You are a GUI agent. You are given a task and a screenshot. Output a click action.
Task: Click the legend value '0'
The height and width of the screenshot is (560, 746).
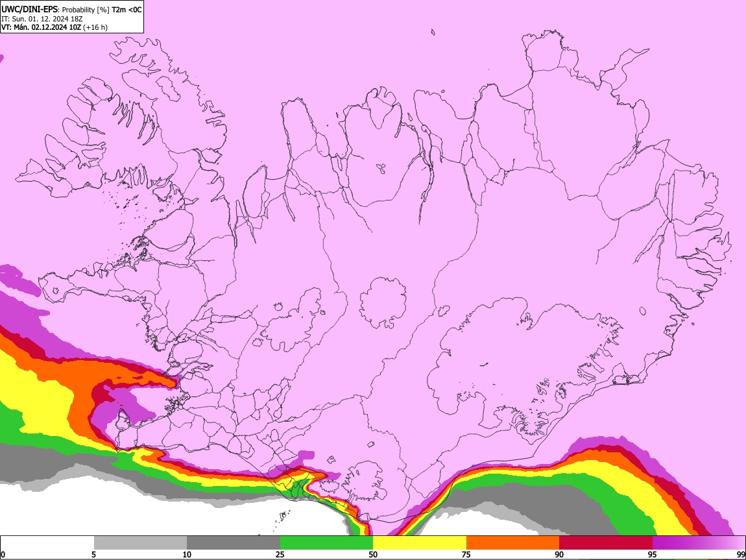tap(3, 555)
